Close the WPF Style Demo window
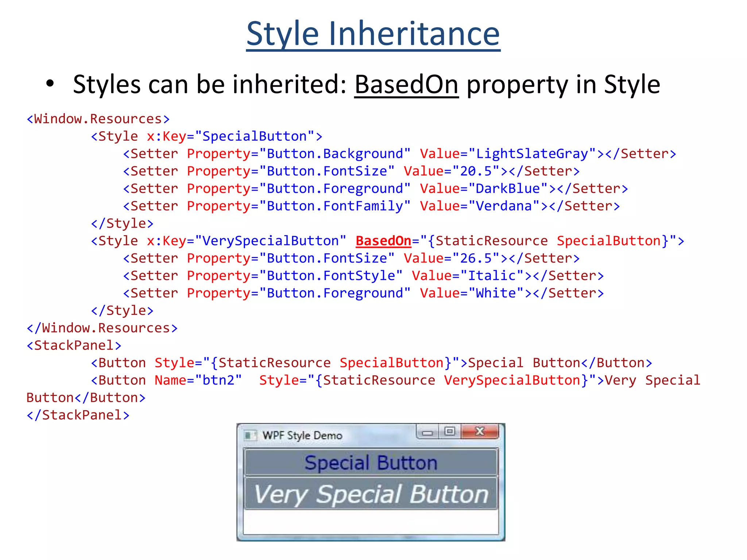 480,432
